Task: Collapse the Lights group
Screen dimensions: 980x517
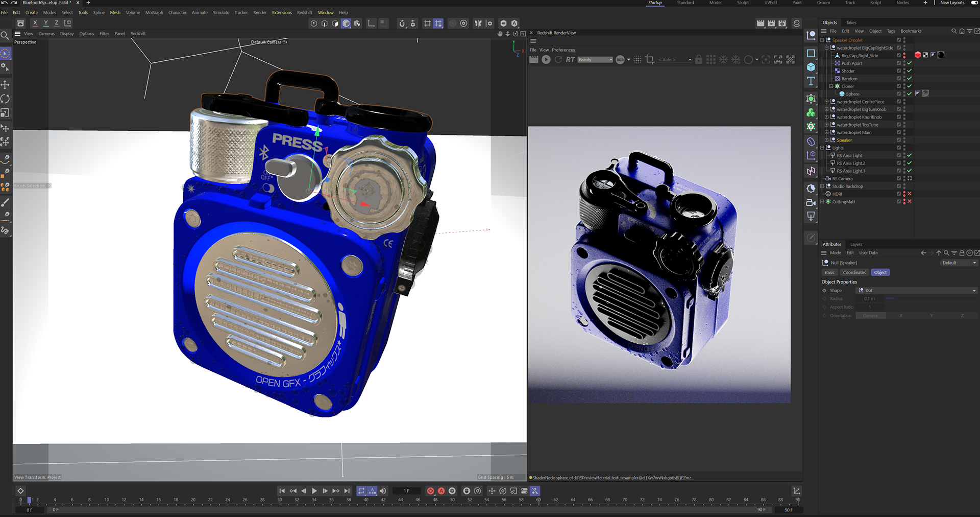Action: [x=822, y=148]
